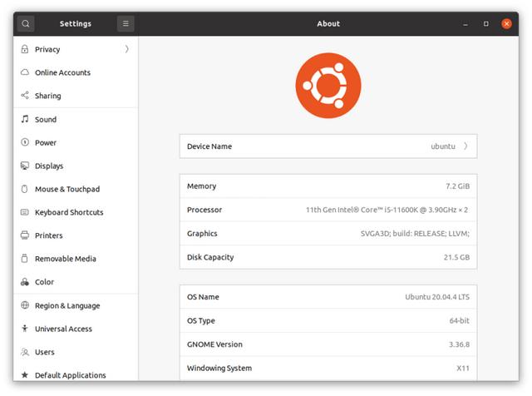Close the Settings window

pyautogui.click(x=506, y=24)
